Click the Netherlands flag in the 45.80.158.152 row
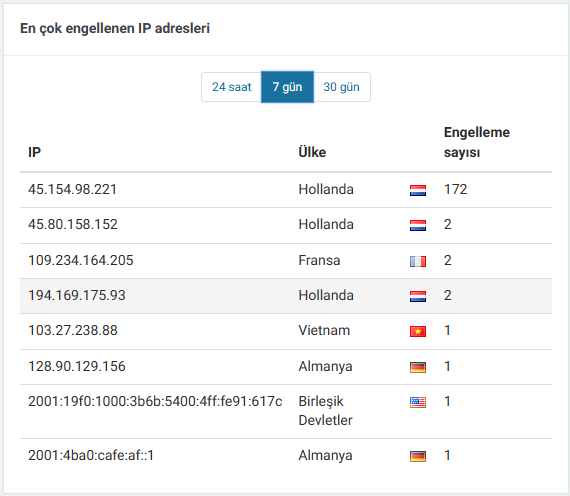The height and width of the screenshot is (496, 570). 418,225
